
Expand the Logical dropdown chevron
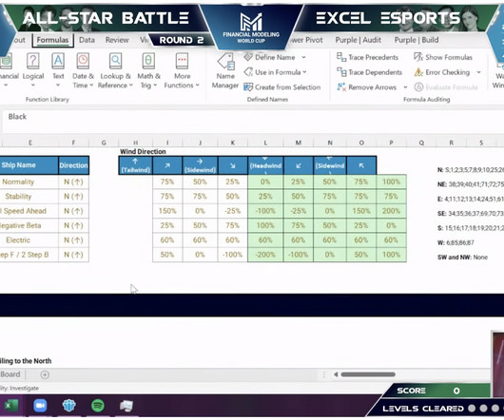[x=33, y=86]
